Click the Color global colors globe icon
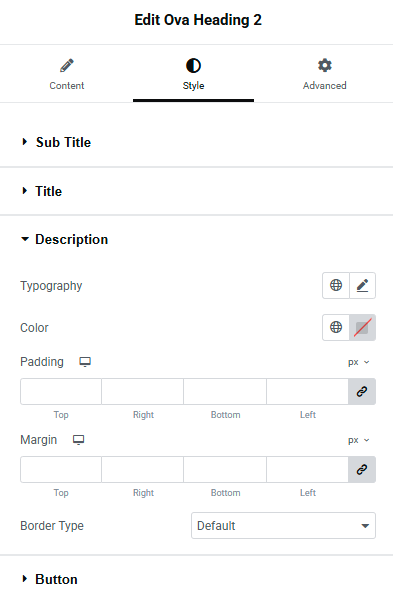 click(335, 327)
